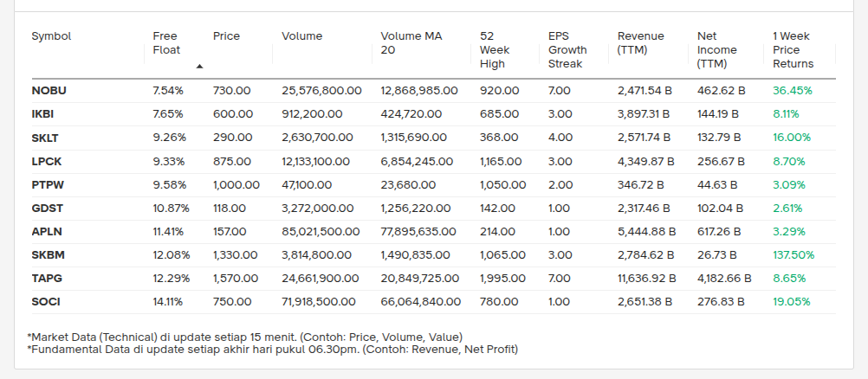868x379 pixels.
Task: Open SKBM stock details
Action: (x=48, y=254)
